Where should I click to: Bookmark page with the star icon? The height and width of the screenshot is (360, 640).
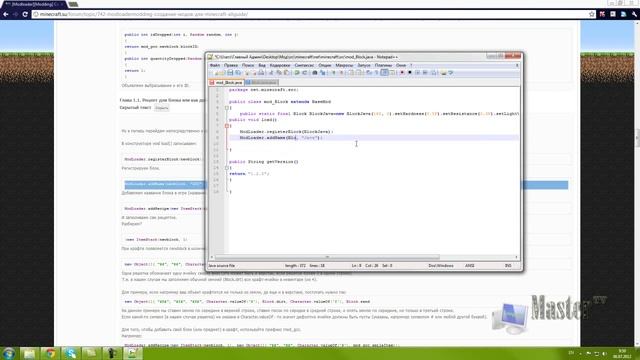pyautogui.click(x=592, y=14)
